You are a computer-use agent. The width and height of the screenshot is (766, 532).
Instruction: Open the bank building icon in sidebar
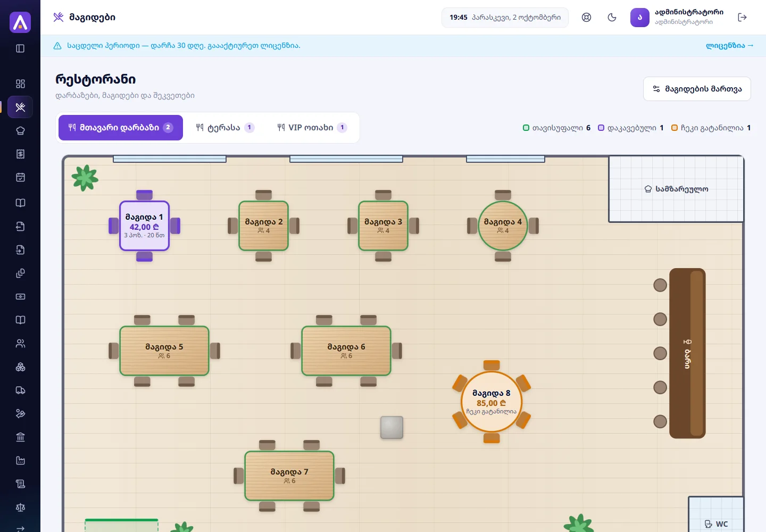(20, 437)
